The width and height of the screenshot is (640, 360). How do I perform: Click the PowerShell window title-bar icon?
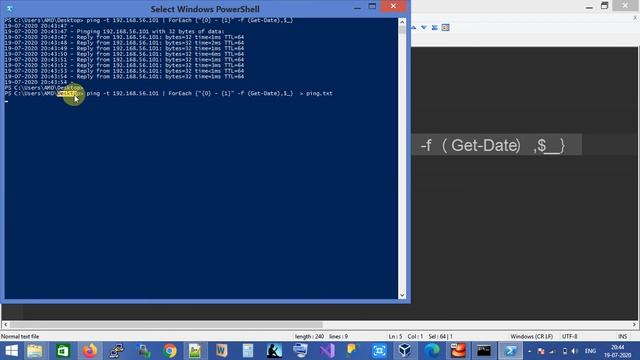9,8
